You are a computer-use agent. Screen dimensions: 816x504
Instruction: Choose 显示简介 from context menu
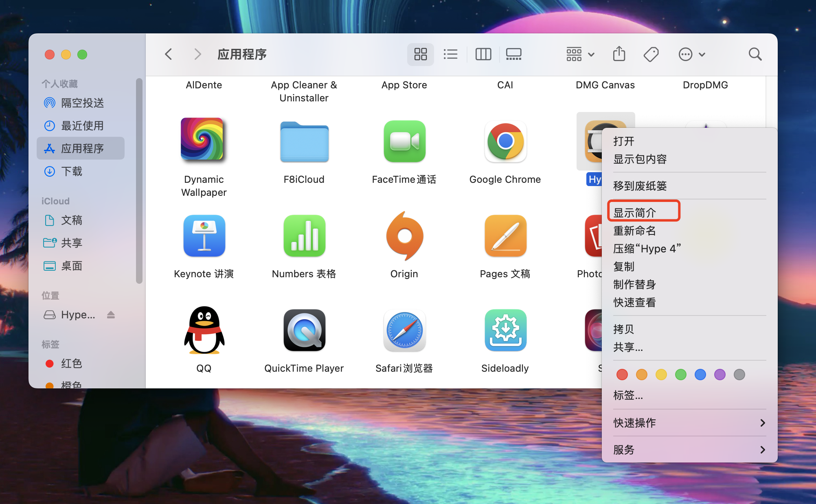point(690,213)
